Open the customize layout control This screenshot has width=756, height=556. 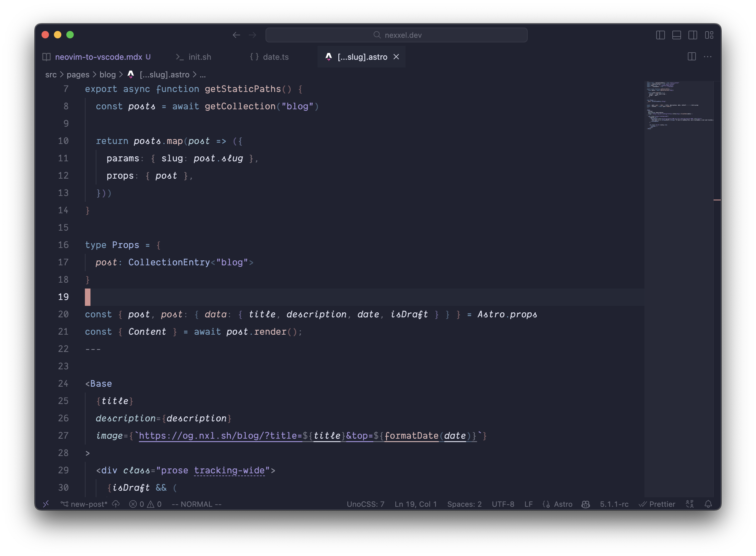pos(710,35)
